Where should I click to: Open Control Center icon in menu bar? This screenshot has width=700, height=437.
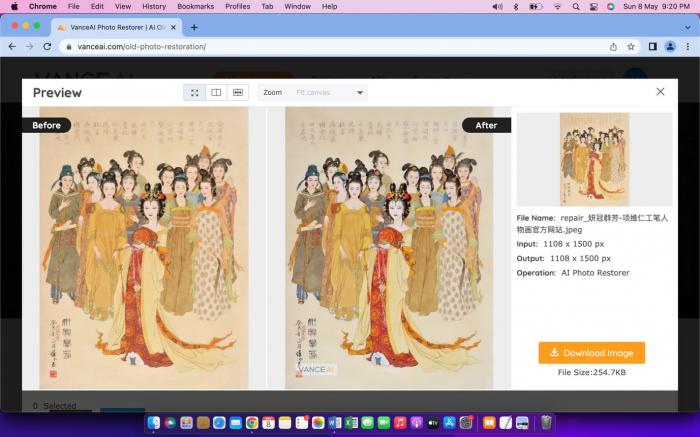coord(593,6)
